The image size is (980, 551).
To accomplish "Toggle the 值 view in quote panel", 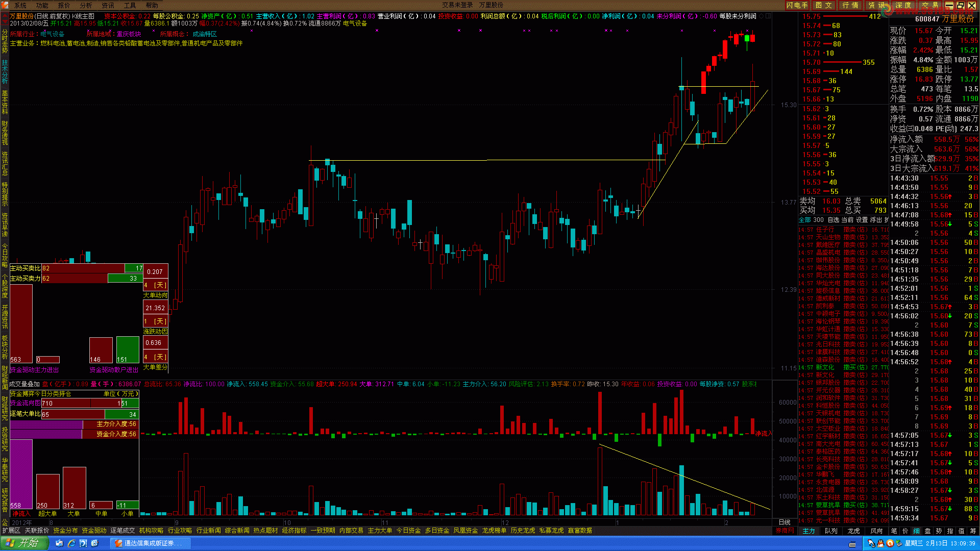I will (x=961, y=531).
